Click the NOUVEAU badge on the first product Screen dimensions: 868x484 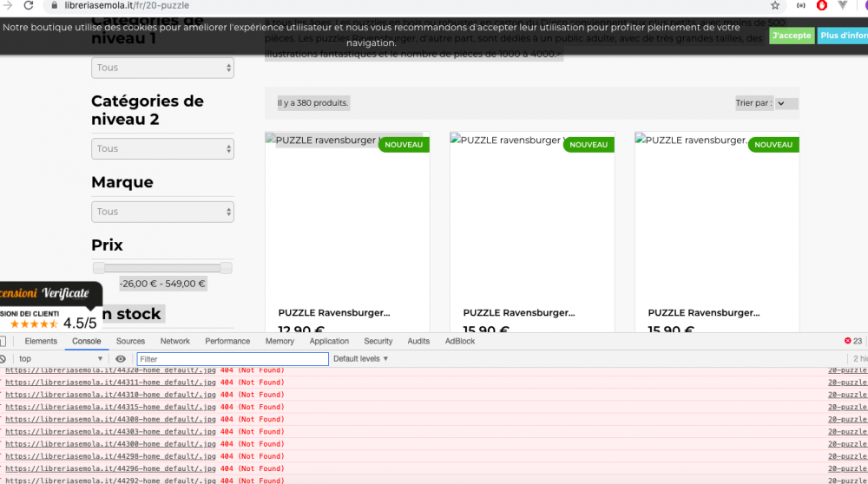pyautogui.click(x=404, y=144)
